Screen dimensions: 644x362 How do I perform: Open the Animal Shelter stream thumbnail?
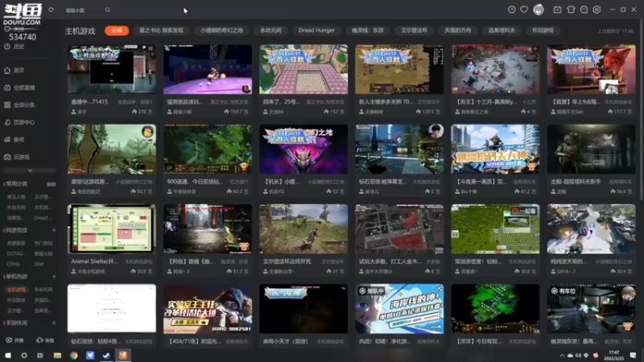click(x=112, y=228)
